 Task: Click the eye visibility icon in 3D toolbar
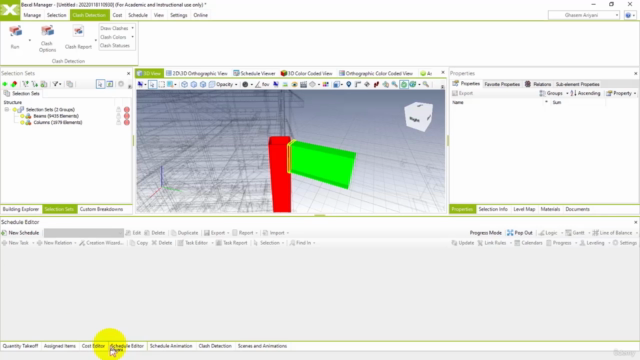tap(294, 84)
